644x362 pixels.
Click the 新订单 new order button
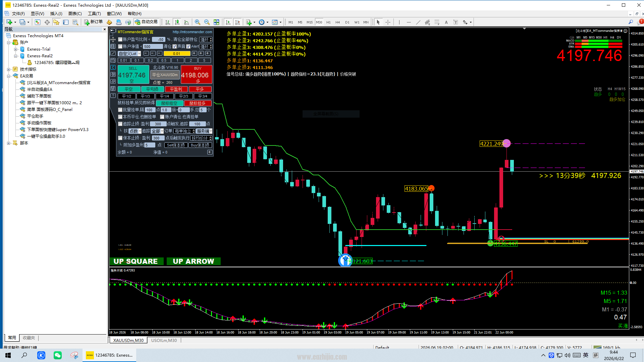94,22
